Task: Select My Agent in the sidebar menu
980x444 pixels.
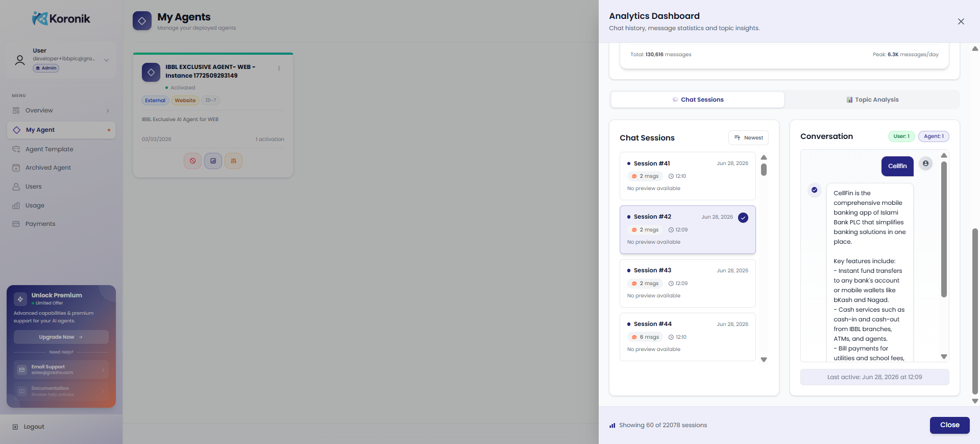Action: 61,130
